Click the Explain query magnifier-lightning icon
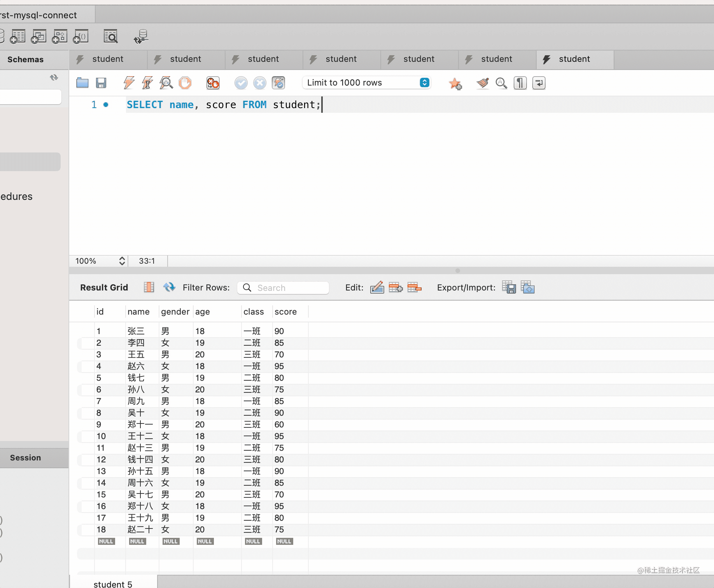Viewport: 714px width, 588px height. point(166,83)
